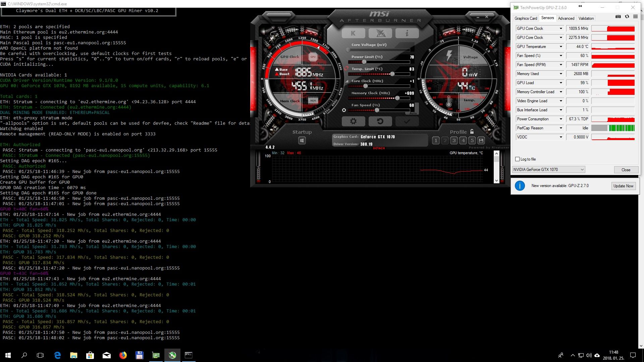644x362 pixels.
Task: Click the OC Scanner jet icon in Afterburner
Action: [380, 33]
